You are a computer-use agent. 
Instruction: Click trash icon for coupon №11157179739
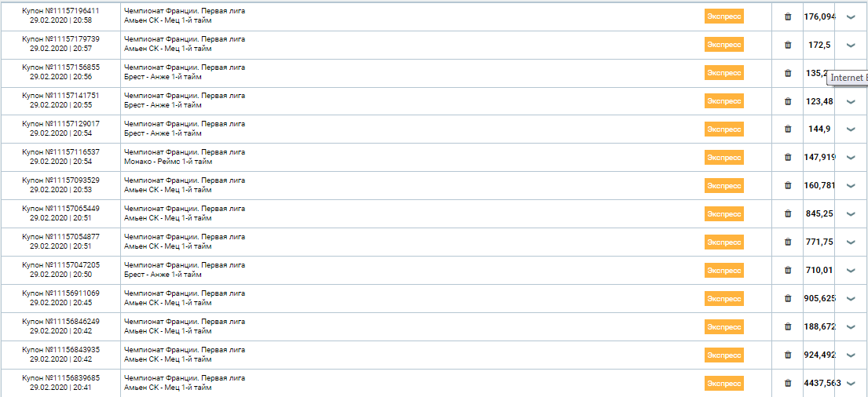(788, 45)
